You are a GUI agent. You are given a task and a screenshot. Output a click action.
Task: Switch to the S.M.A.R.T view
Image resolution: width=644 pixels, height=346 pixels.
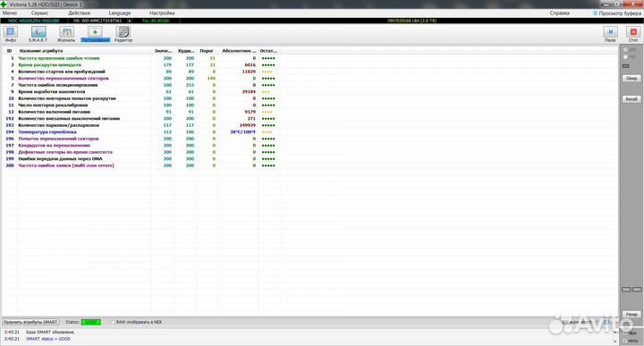tap(38, 34)
